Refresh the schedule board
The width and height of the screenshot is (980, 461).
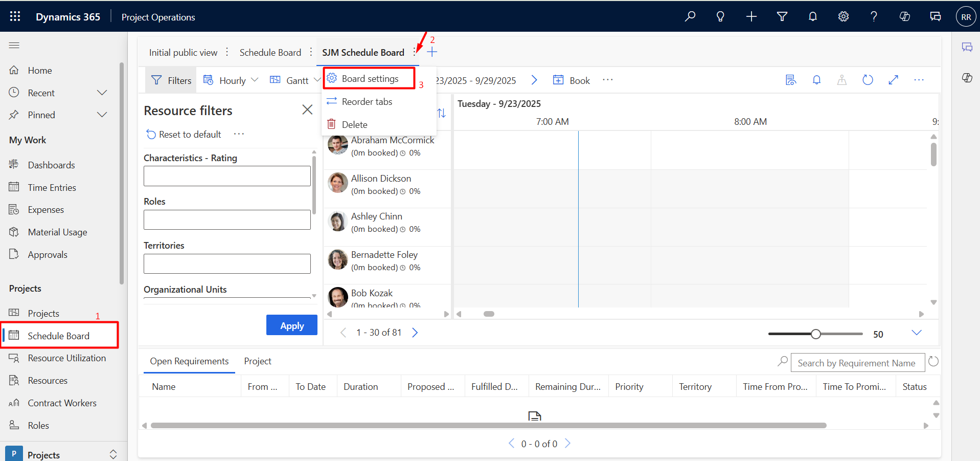pyautogui.click(x=868, y=80)
